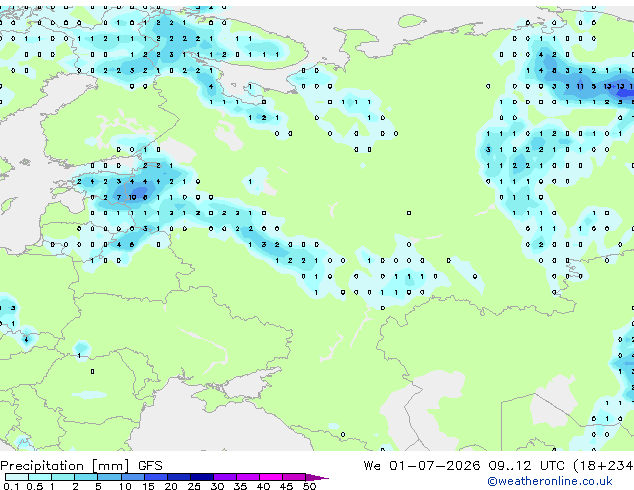Select the legend swatch between 2 and 5

click(x=86, y=477)
